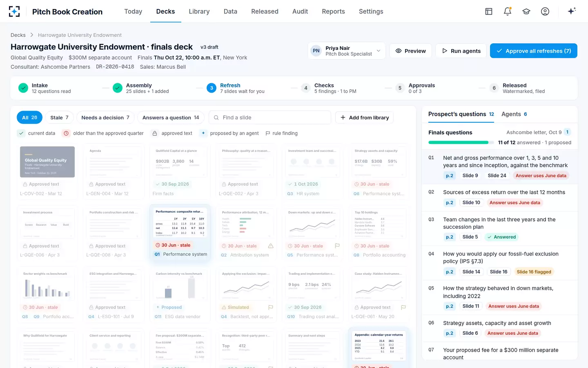The height and width of the screenshot is (368, 588).
Task: Filter slides by Needs a decision 7
Action: coord(105,117)
